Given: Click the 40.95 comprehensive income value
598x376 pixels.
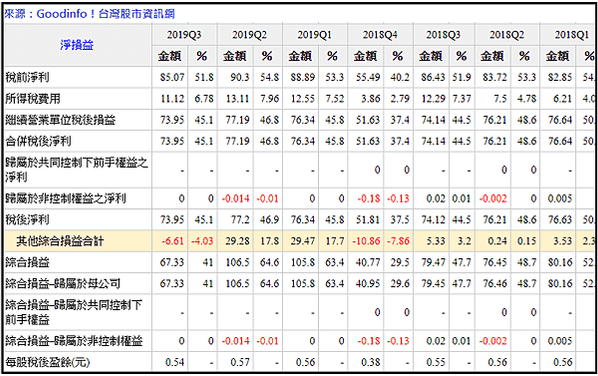Looking at the screenshot, I should (368, 283).
